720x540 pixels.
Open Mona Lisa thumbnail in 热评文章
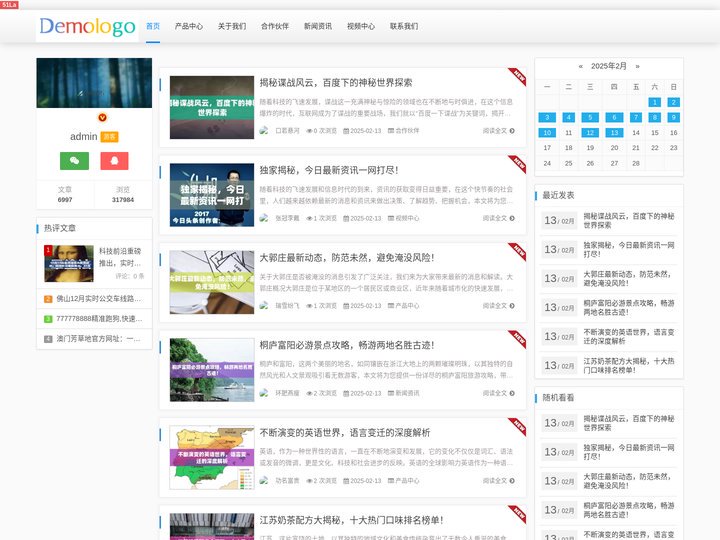[x=69, y=264]
